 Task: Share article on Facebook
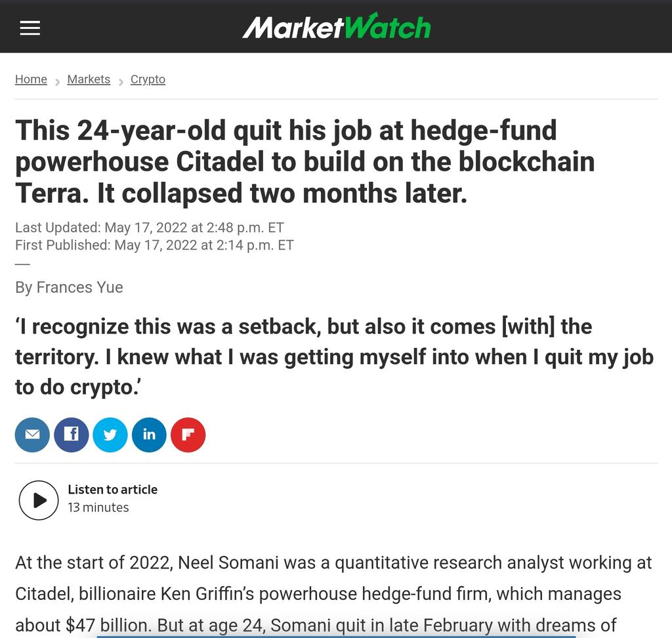coord(71,435)
